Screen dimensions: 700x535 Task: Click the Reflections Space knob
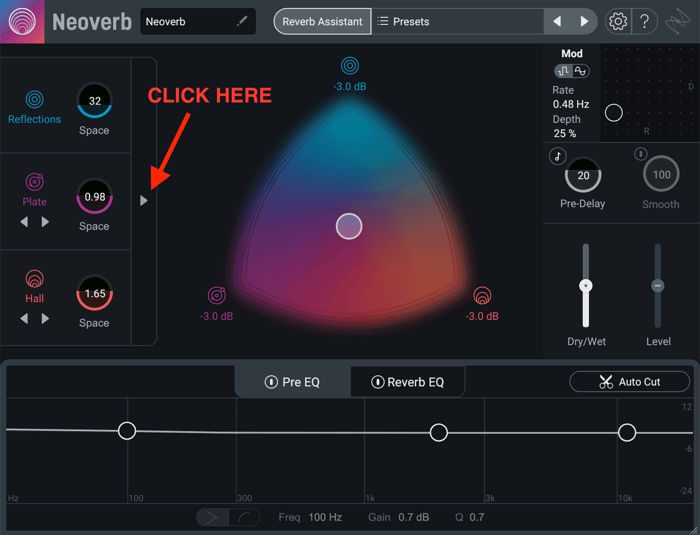point(95,101)
